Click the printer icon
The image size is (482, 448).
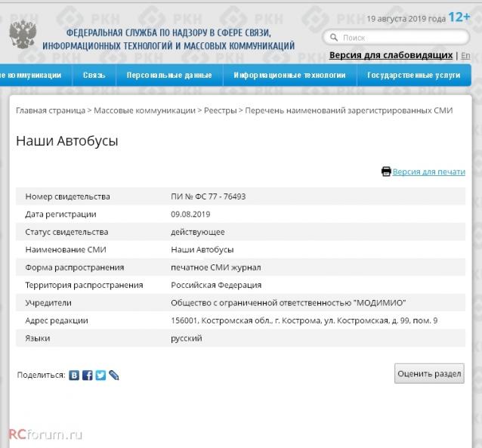[x=386, y=171]
